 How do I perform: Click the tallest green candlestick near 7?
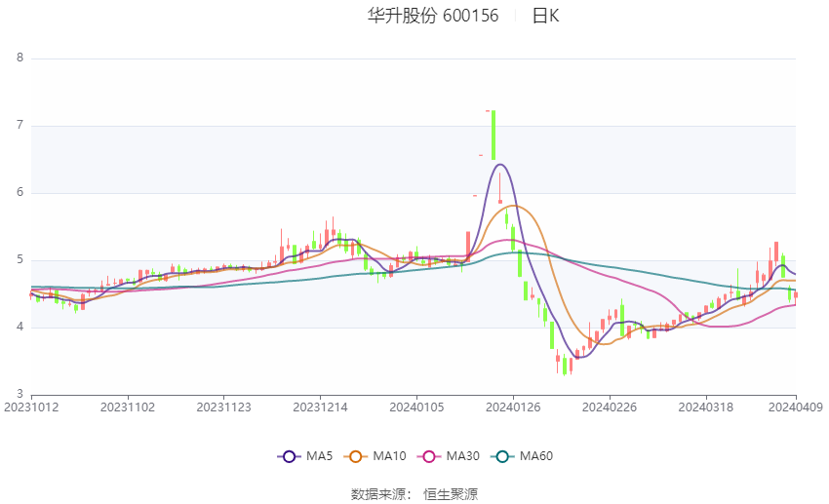pyautogui.click(x=493, y=136)
